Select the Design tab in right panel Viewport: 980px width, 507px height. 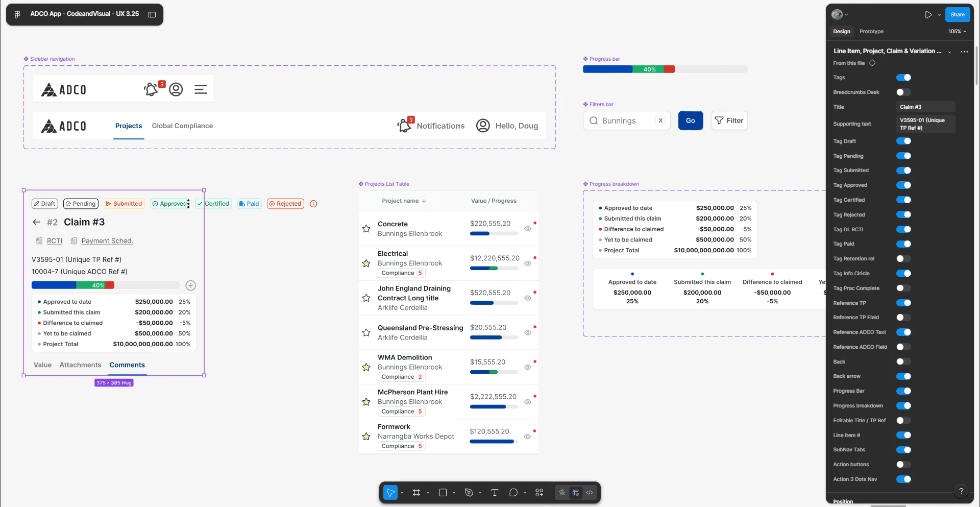[x=842, y=32]
